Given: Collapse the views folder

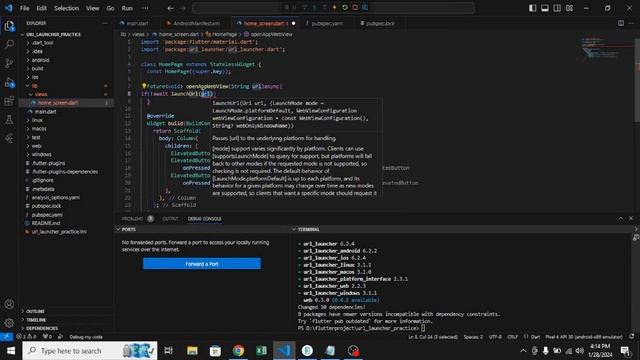Looking at the screenshot, I should click(x=41, y=94).
